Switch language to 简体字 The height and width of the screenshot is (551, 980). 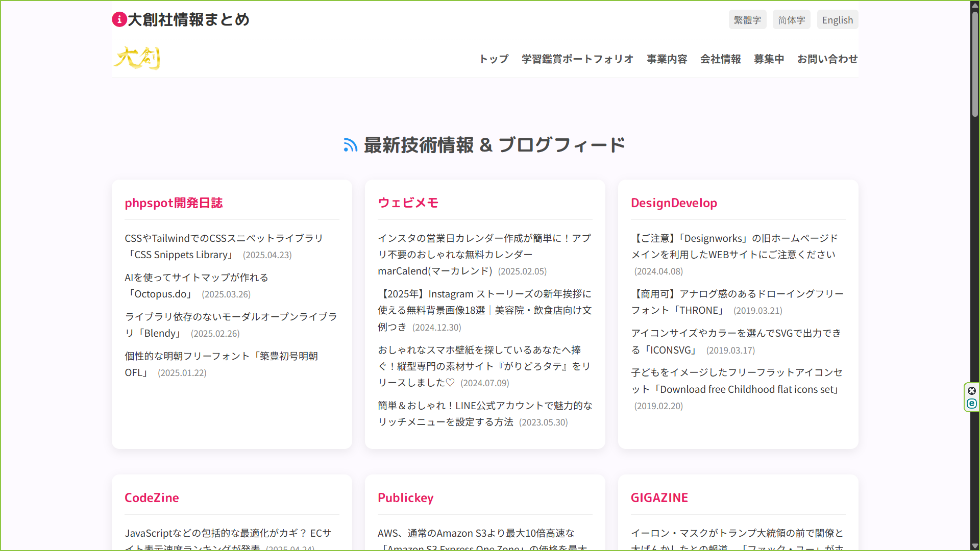791,20
